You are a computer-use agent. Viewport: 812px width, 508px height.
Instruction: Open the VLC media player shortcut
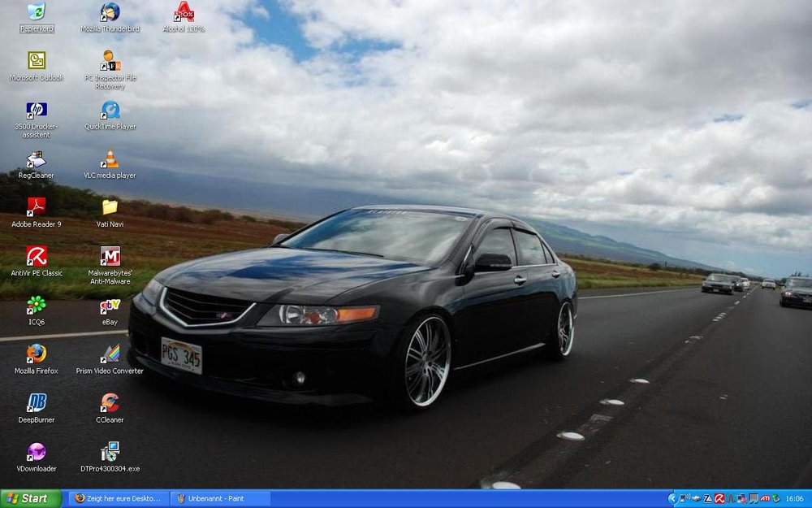click(110, 159)
